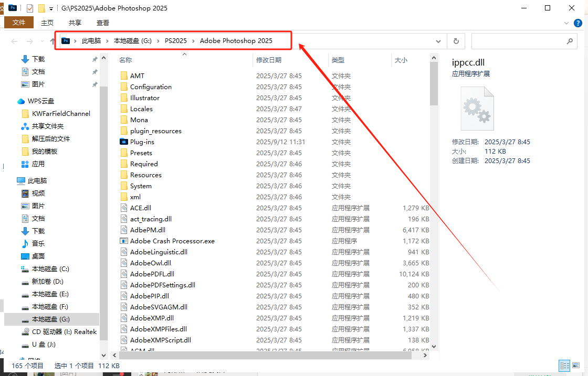This screenshot has width=588, height=376.
Task: Open the breadcrumb chevron after 此电脑
Action: click(x=107, y=41)
